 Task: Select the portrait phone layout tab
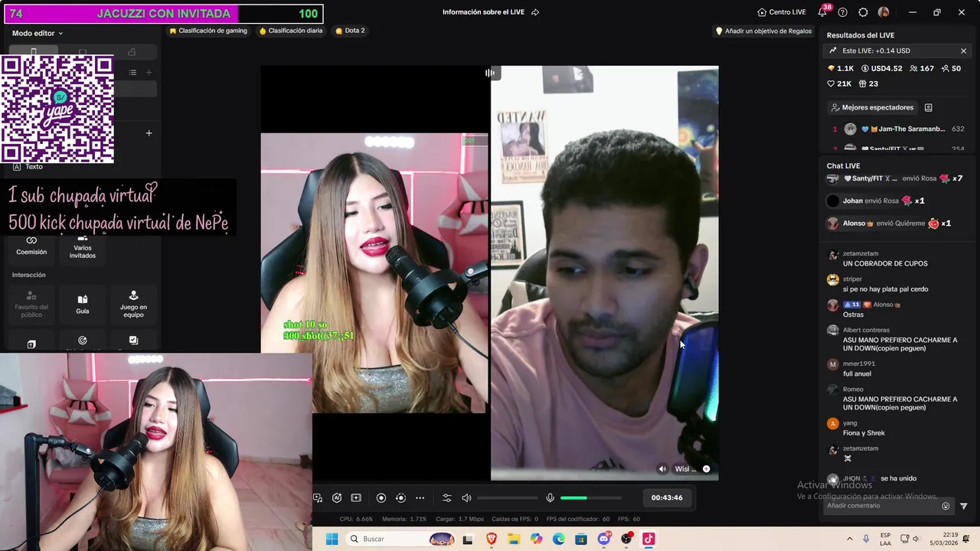tap(33, 52)
